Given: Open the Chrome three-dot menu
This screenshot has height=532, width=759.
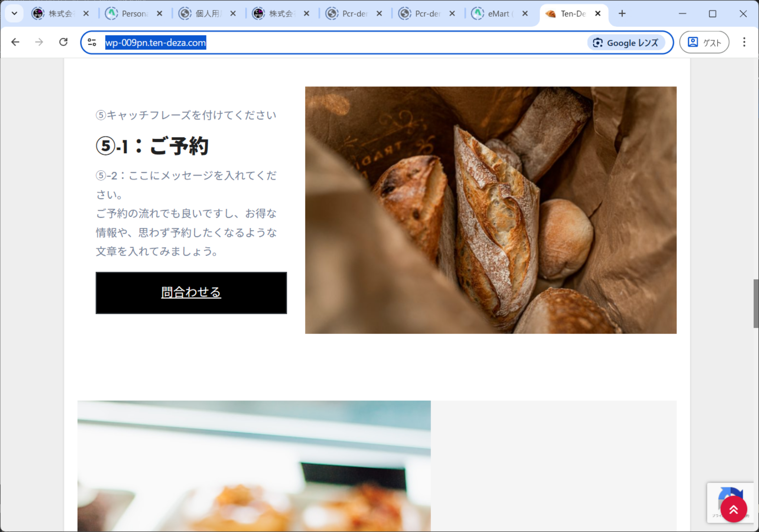Looking at the screenshot, I should pyautogui.click(x=744, y=42).
